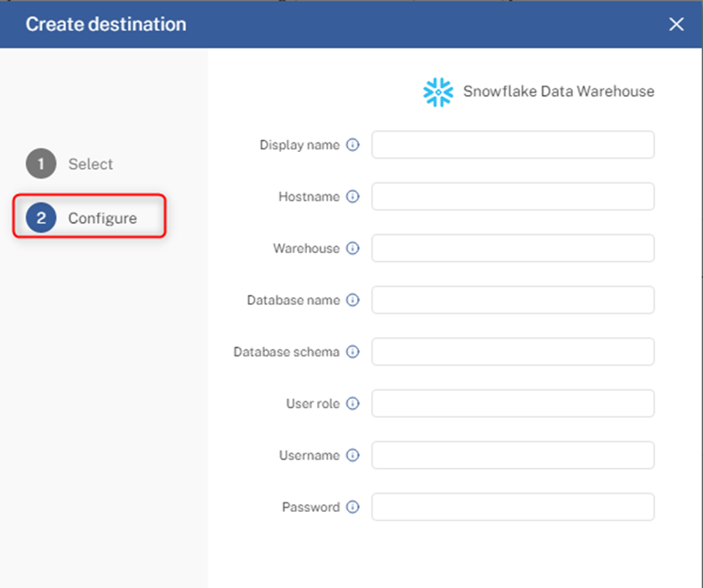Screen dimensions: 703x588
Task: Click the Username info icon
Action: coord(353,455)
